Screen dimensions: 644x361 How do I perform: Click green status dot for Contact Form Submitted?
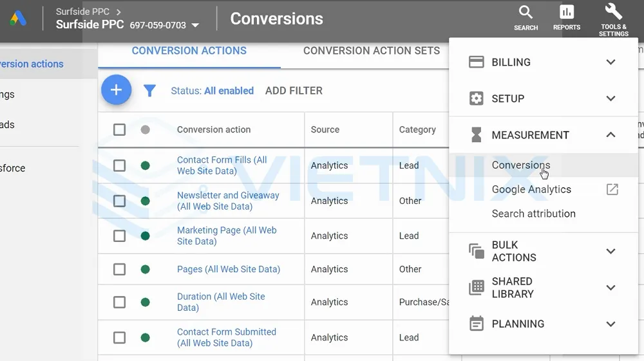[x=145, y=338]
